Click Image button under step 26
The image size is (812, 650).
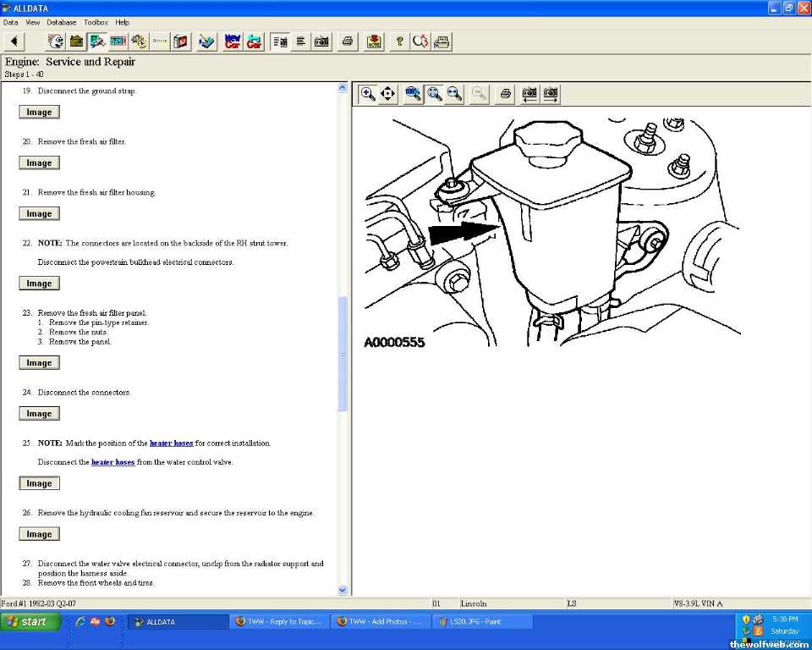pyautogui.click(x=39, y=534)
